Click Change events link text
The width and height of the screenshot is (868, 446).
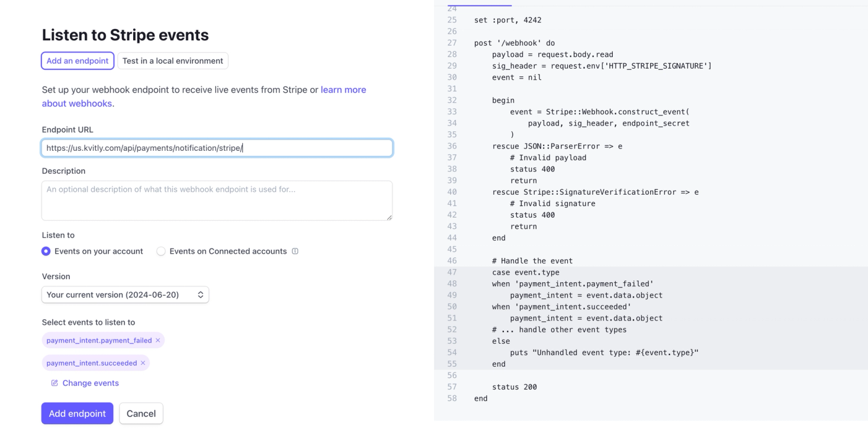point(91,383)
